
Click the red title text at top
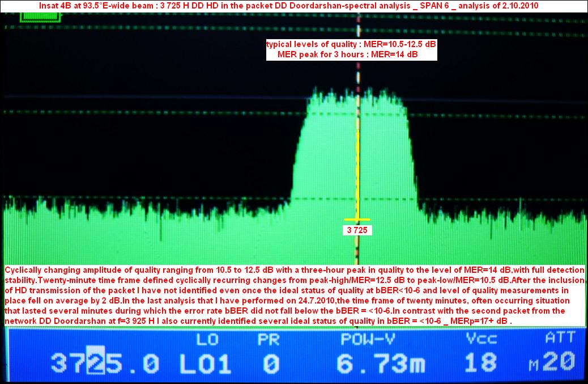289,6
